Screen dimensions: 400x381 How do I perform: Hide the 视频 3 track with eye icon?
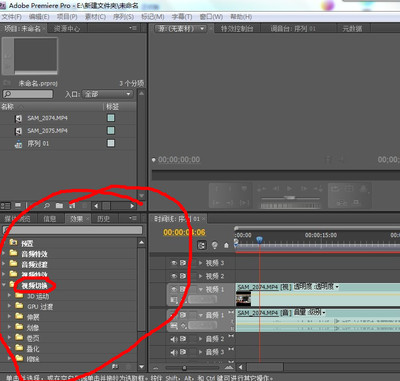pos(174,263)
